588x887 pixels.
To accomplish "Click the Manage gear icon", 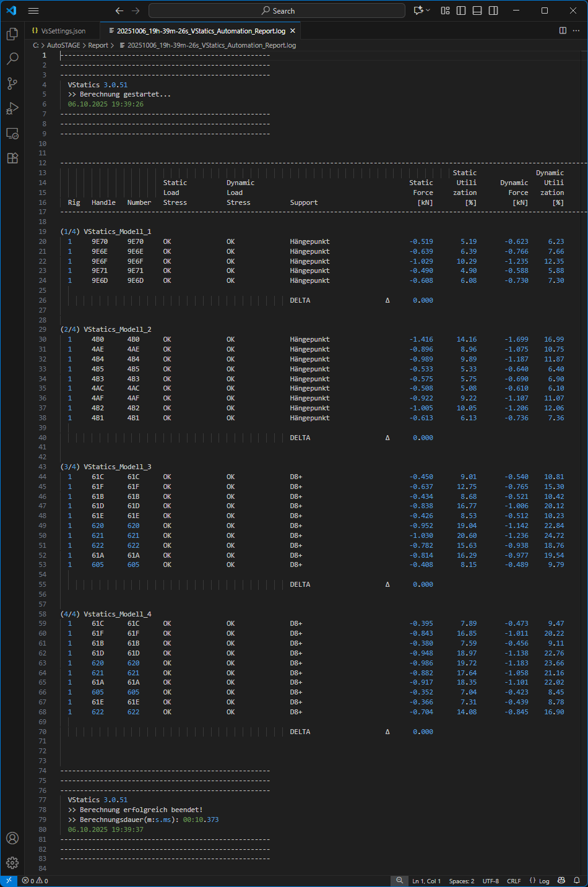I will pyautogui.click(x=12, y=863).
